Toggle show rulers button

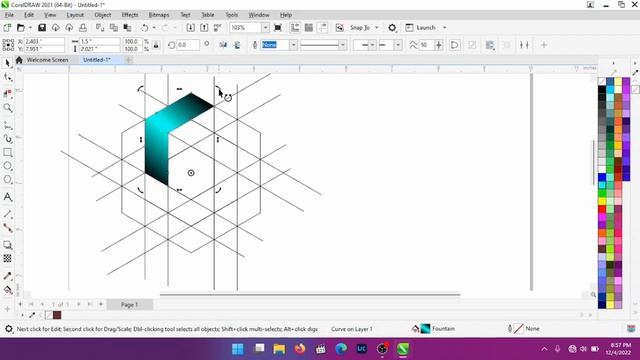click(x=295, y=27)
